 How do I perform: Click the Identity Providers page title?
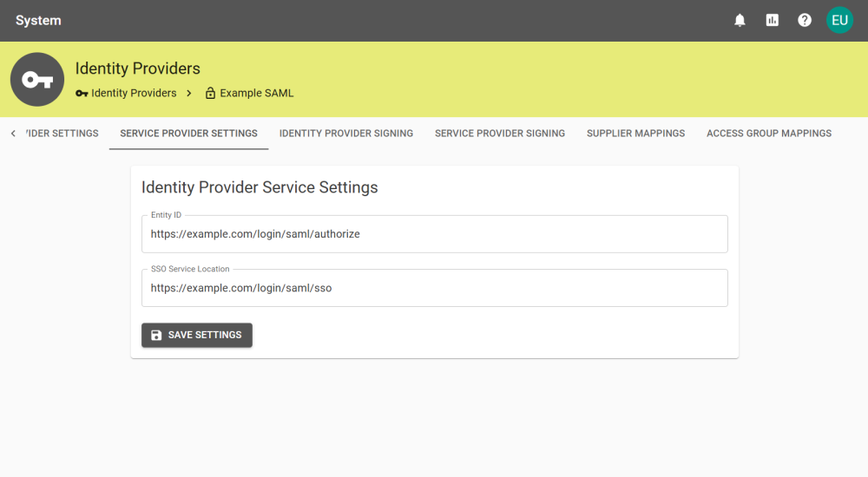(x=138, y=69)
